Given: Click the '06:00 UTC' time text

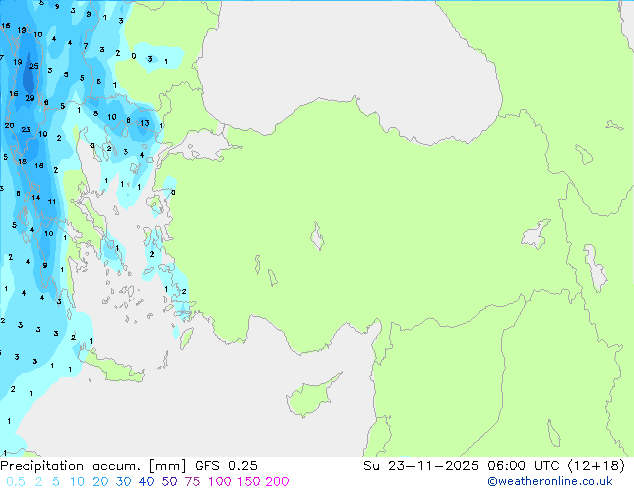Looking at the screenshot, I should [x=524, y=466].
